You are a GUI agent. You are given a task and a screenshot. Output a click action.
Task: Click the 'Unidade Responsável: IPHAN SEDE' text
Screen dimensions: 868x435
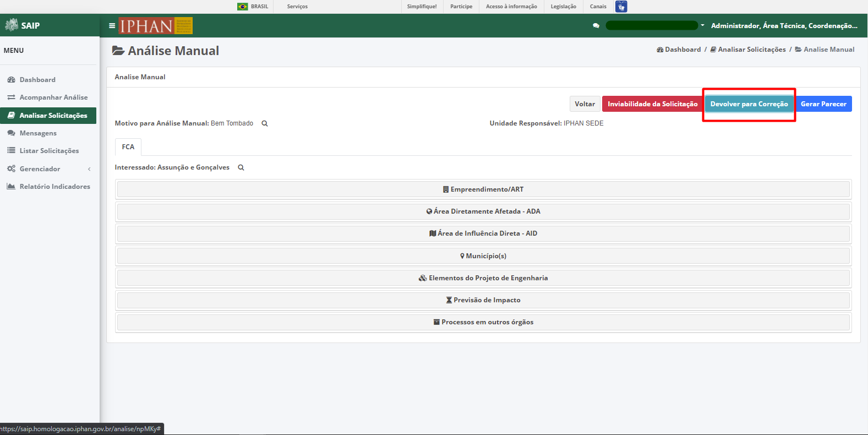tap(547, 123)
